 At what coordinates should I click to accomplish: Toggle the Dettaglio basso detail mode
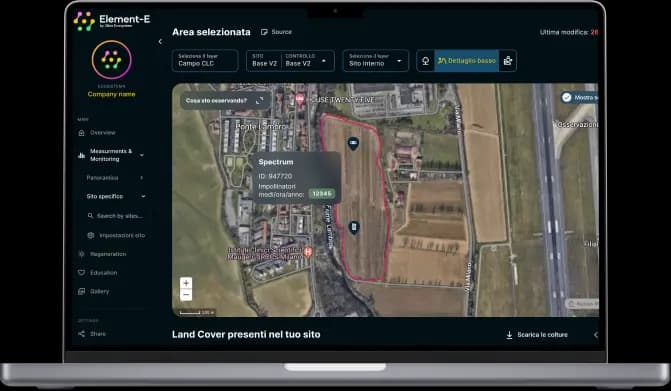tap(466, 61)
